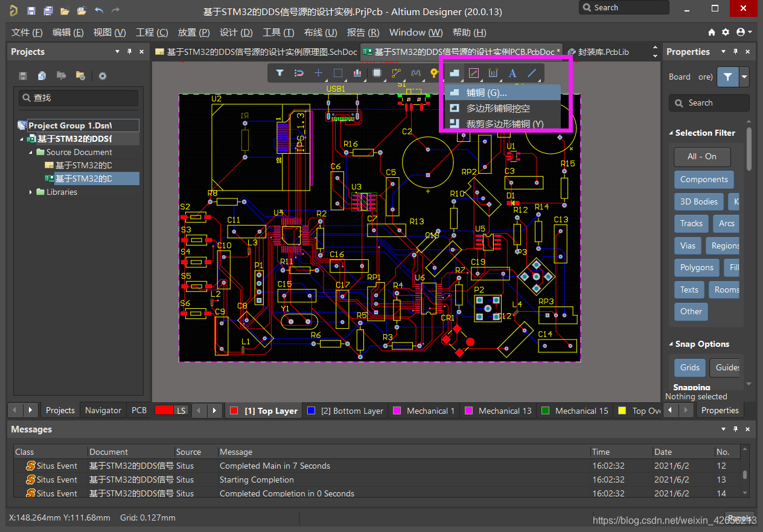Open the Projects panel dropdown arrow
This screenshot has width=763, height=532.
(x=117, y=52)
